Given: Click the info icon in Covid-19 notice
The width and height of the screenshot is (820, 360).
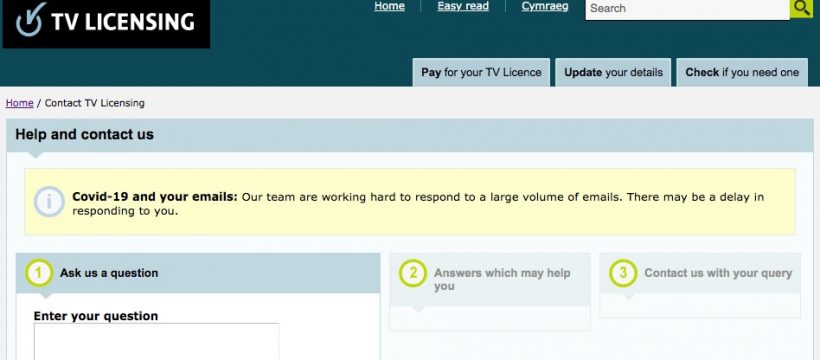Looking at the screenshot, I should [49, 202].
